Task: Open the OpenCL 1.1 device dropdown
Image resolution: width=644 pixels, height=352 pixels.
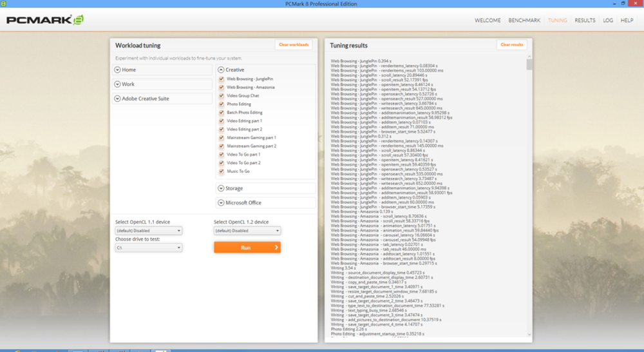Action: pos(149,231)
